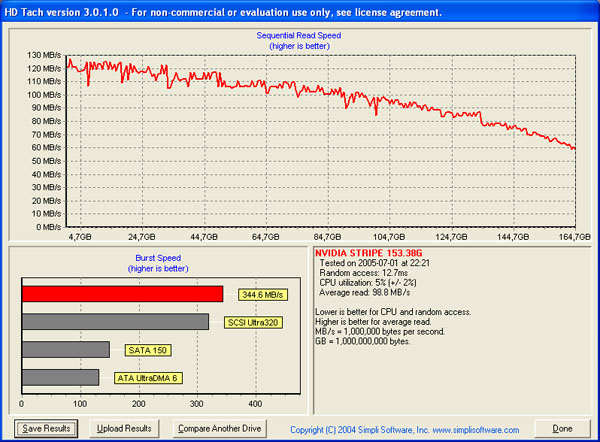Click the 84,7GB axis label
The height and width of the screenshot is (442, 600).
point(328,237)
